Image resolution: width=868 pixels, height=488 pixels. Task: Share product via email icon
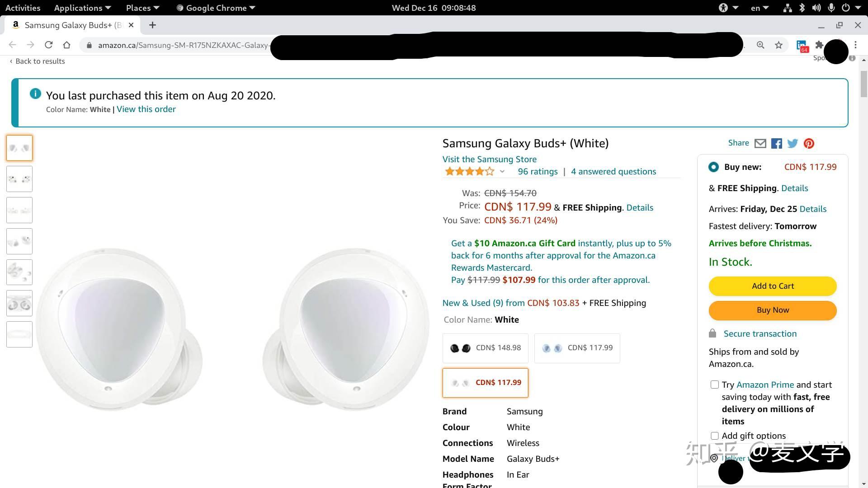[x=760, y=144]
